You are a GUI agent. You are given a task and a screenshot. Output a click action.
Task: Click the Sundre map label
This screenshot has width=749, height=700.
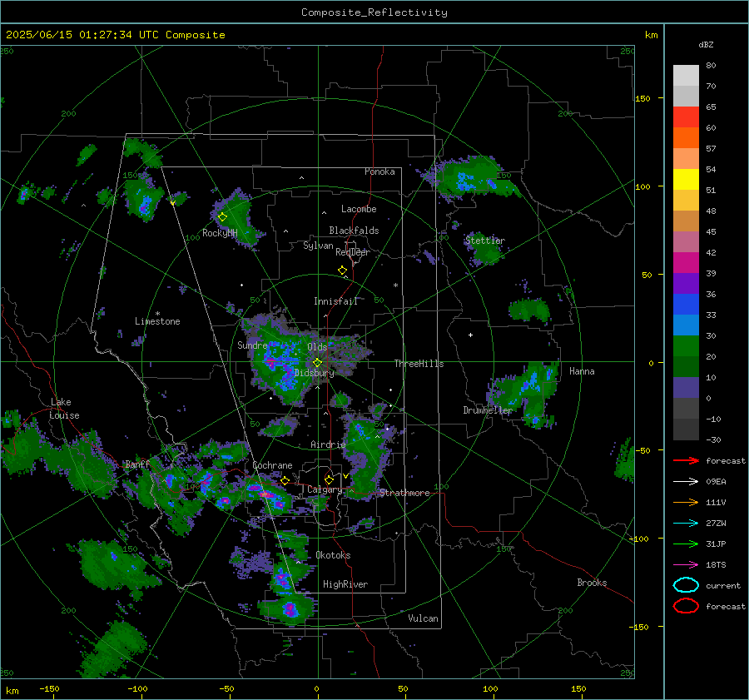pyautogui.click(x=252, y=345)
